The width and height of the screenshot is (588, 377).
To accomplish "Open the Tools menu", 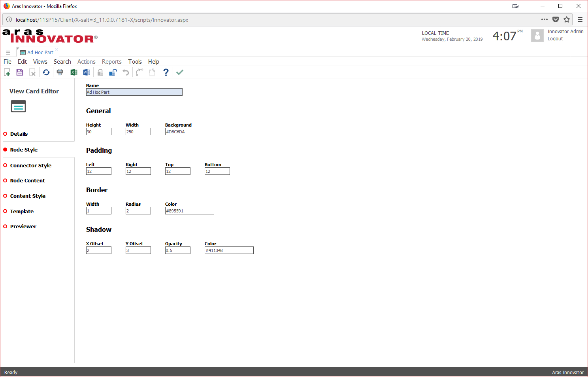I will [135, 62].
